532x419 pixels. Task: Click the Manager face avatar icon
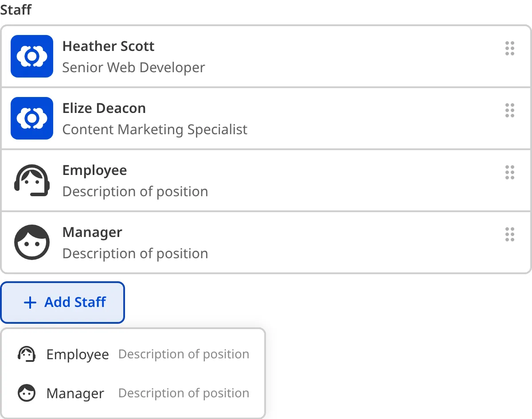(x=31, y=242)
